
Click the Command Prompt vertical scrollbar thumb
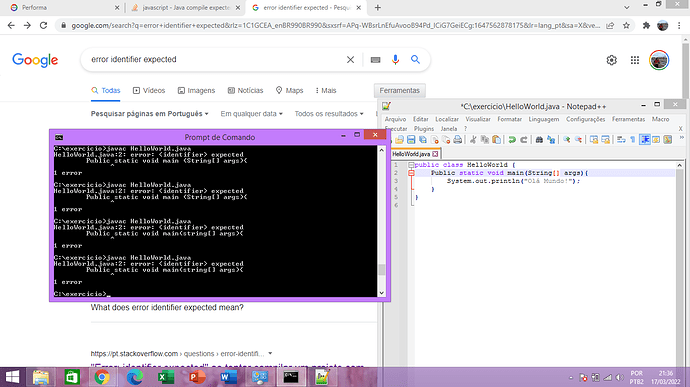pyautogui.click(x=382, y=269)
